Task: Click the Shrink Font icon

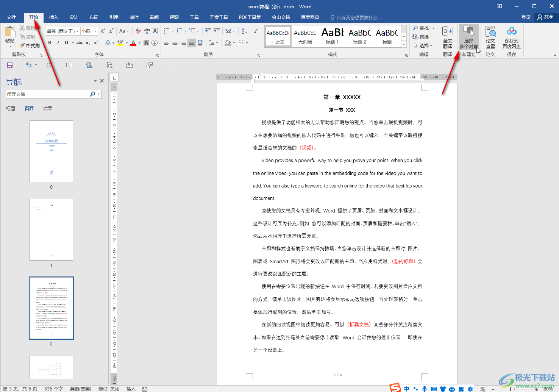Action: tap(111, 31)
